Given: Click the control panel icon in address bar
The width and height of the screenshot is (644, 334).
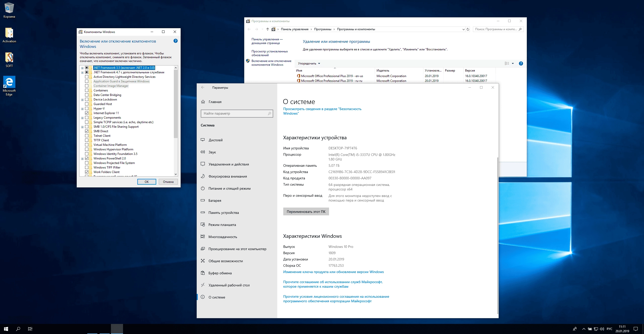Looking at the screenshot, I should pyautogui.click(x=273, y=29).
